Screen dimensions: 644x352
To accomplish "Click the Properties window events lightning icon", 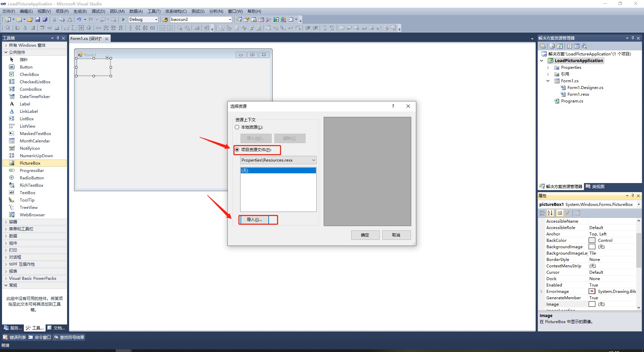I will pyautogui.click(x=567, y=213).
